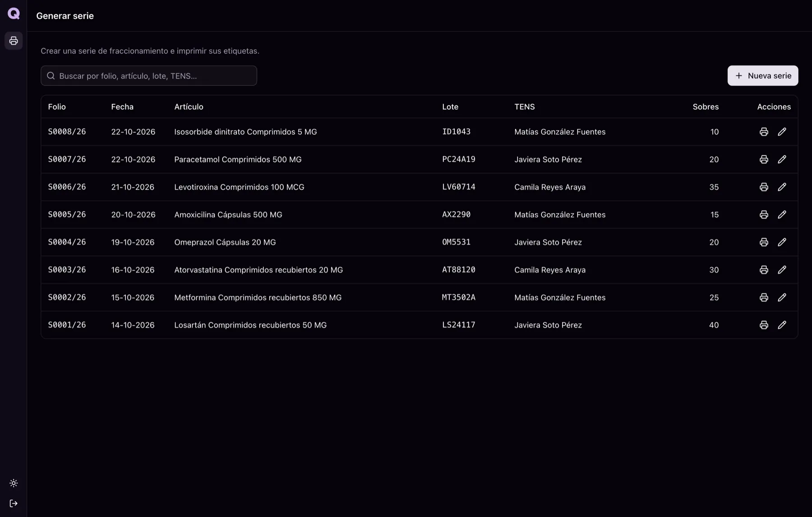
Task: Click Amoxicilina Cápsulas 500 MG article
Action: point(228,215)
